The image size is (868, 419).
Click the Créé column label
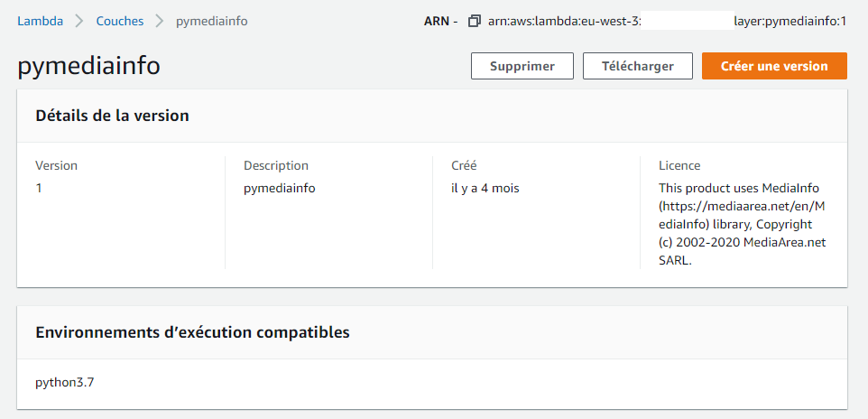464,166
